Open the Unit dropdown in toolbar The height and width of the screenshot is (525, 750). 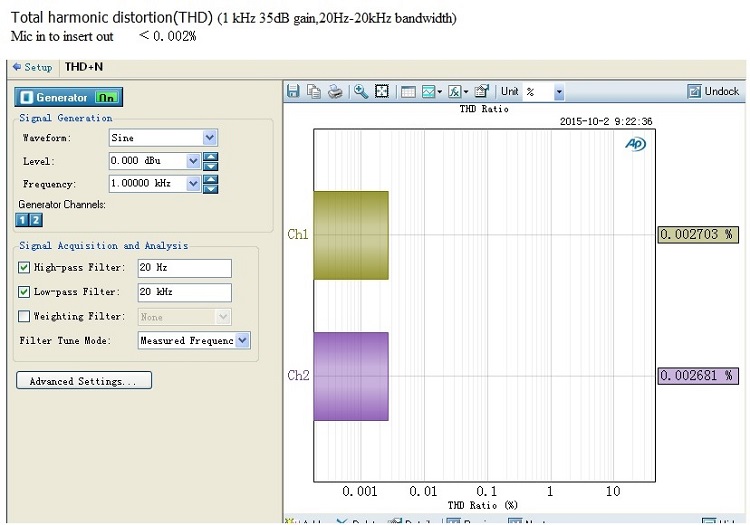(x=558, y=92)
